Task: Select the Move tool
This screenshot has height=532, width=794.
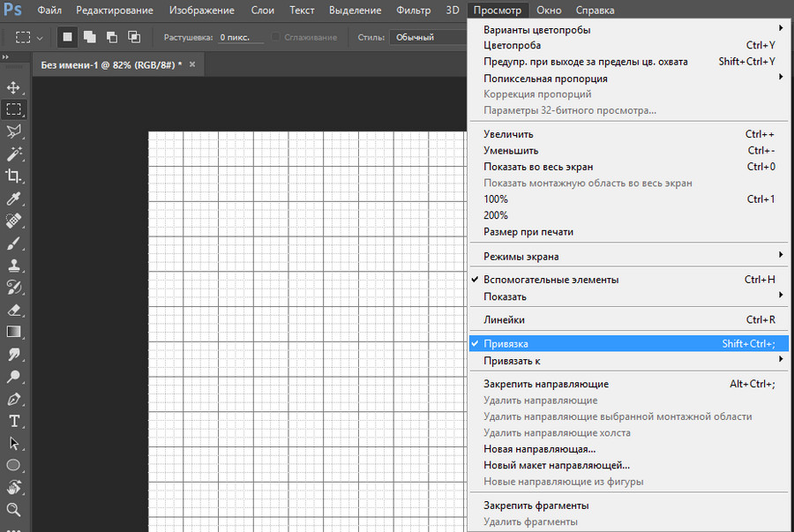Action: (x=13, y=87)
